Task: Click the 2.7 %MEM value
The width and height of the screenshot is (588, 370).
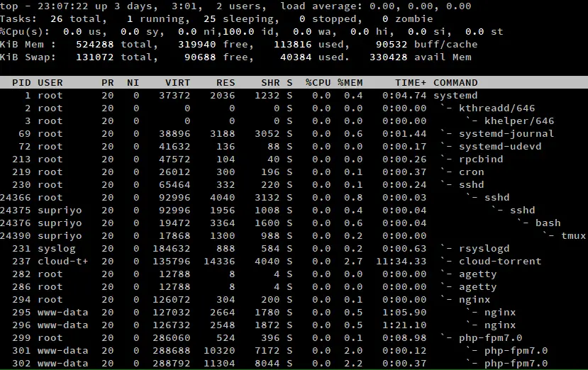Action: coord(353,262)
